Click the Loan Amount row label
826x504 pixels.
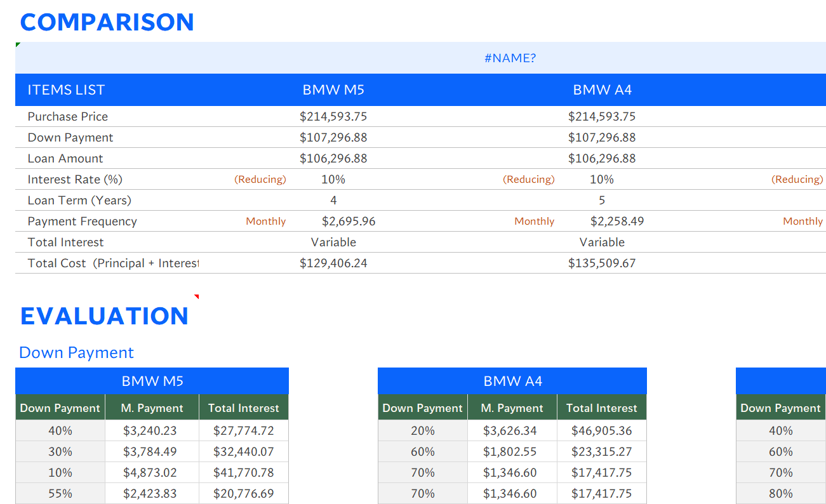tap(65, 158)
